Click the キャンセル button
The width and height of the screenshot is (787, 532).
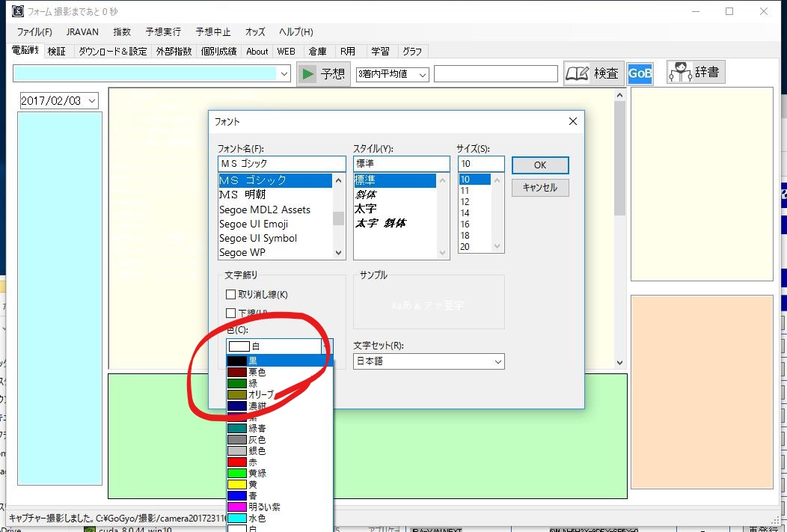[x=540, y=188]
